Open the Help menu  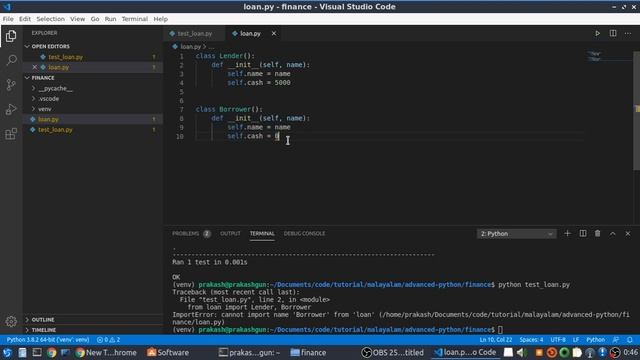(x=160, y=19)
